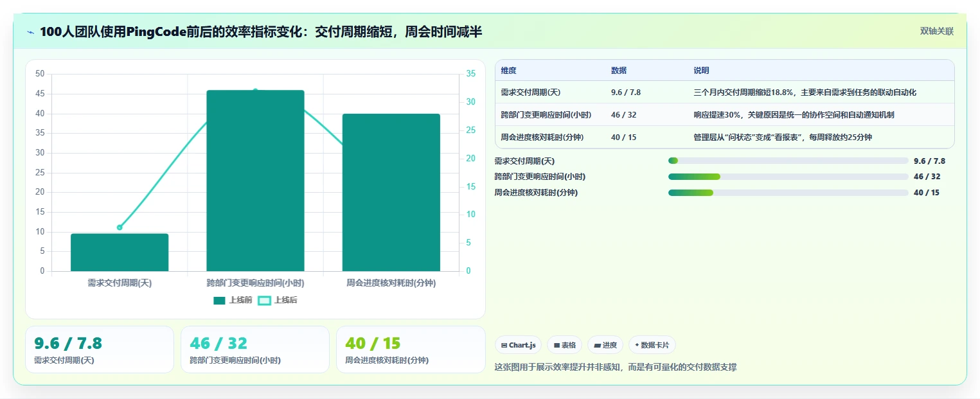Click x-axis label 周会进度核对耗时(分钟)
The height and width of the screenshot is (399, 980).
tap(391, 283)
